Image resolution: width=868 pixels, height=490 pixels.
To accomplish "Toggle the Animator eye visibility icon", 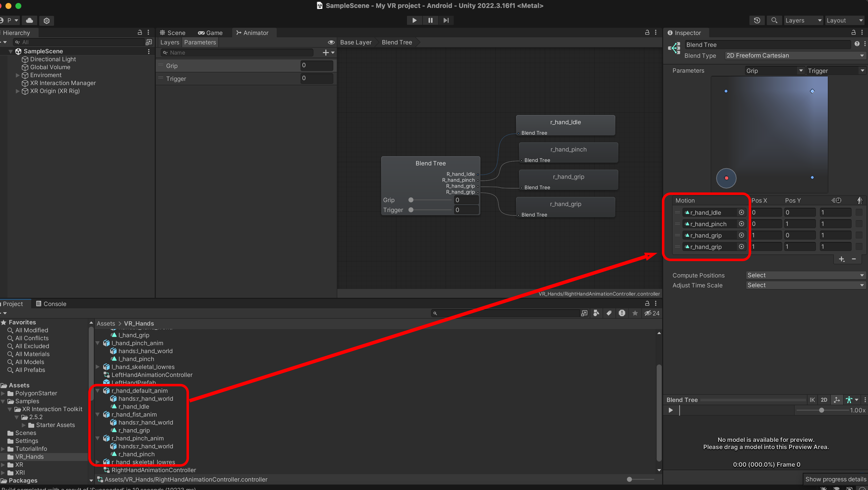I will tap(331, 42).
